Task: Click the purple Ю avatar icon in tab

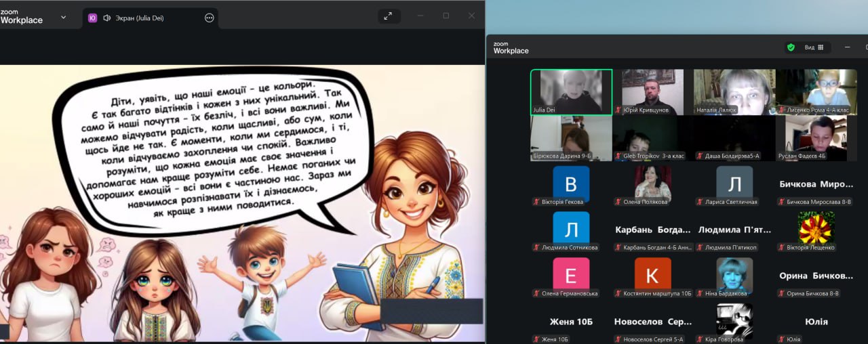Action: point(93,18)
